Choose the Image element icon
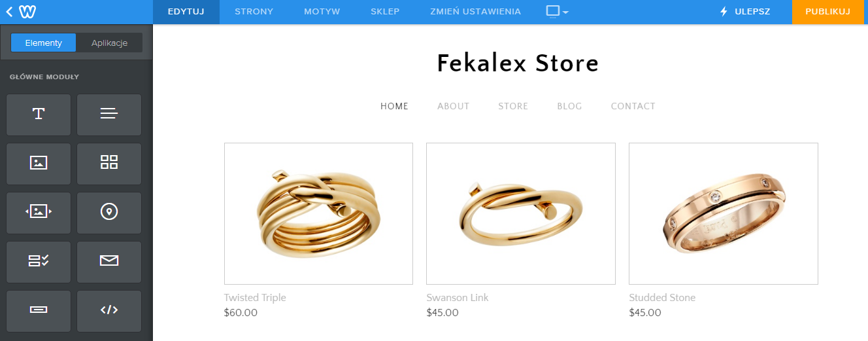Viewport: 868px width, 341px height. (39, 164)
